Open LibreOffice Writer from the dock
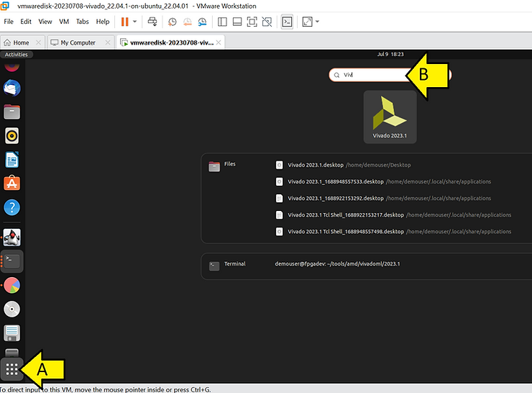 click(12, 159)
